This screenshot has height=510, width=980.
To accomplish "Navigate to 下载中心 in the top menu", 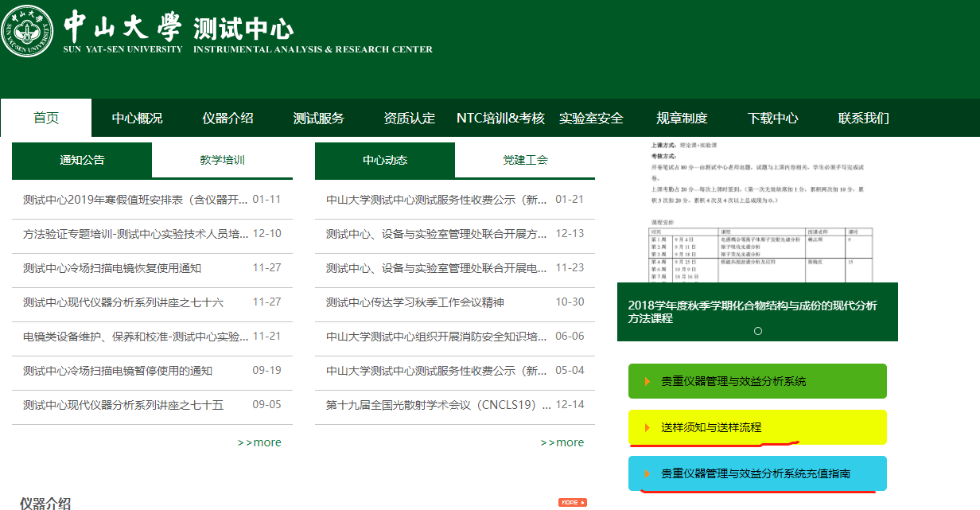I will (772, 119).
